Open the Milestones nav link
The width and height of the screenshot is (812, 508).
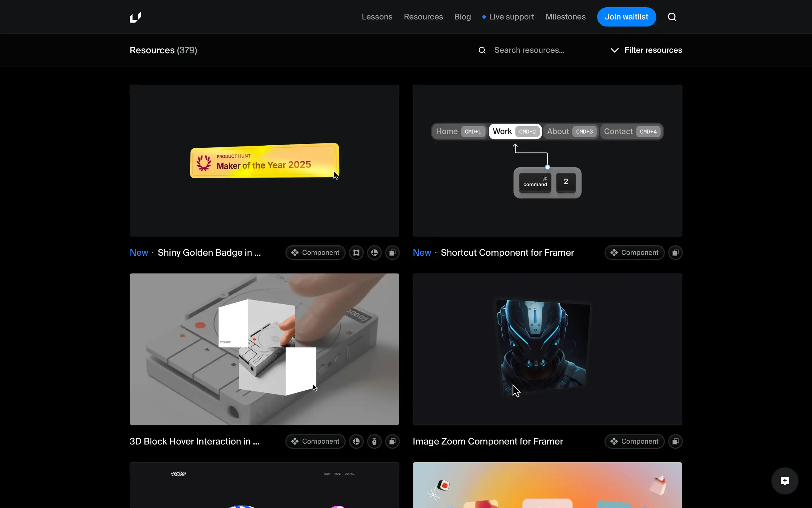565,17
